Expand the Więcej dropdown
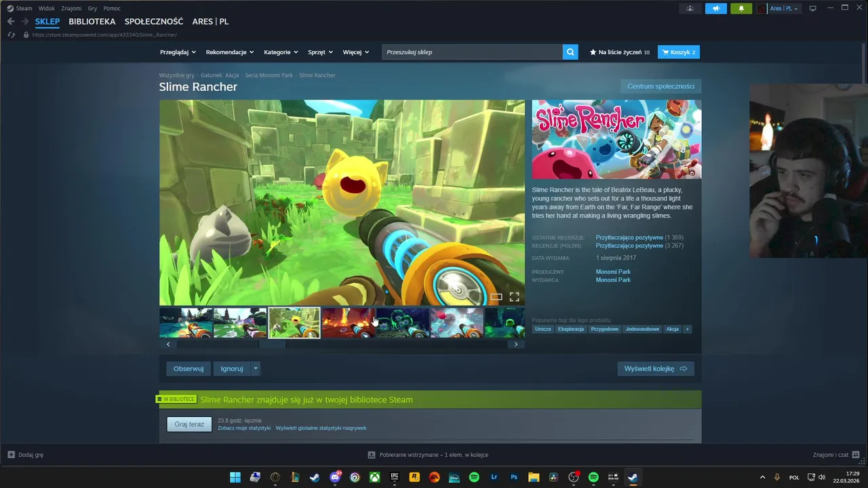 [x=356, y=52]
